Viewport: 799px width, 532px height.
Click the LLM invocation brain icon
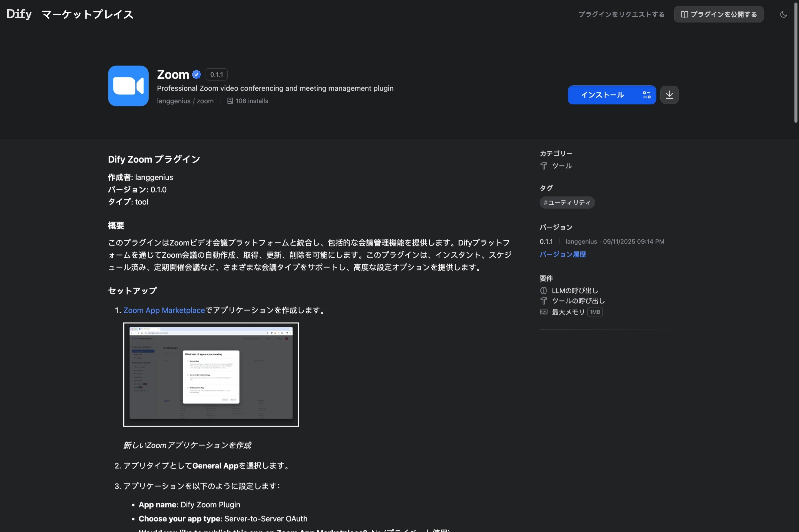tap(543, 290)
